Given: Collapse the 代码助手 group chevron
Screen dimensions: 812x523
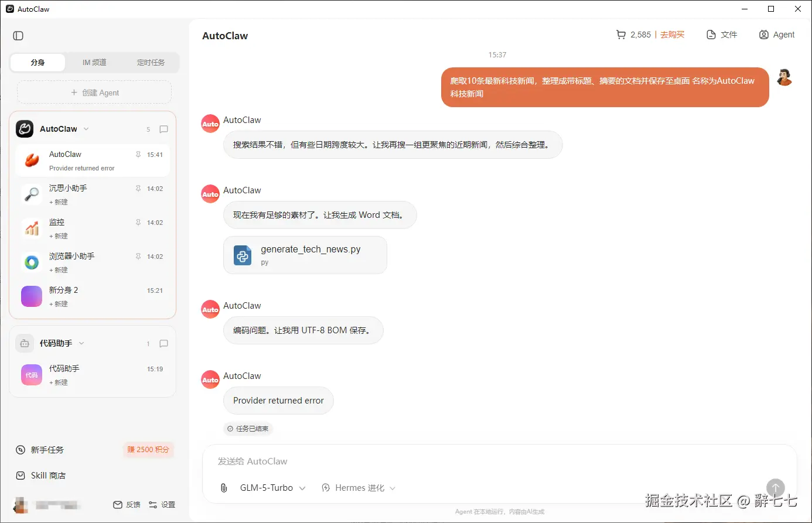Looking at the screenshot, I should point(81,343).
